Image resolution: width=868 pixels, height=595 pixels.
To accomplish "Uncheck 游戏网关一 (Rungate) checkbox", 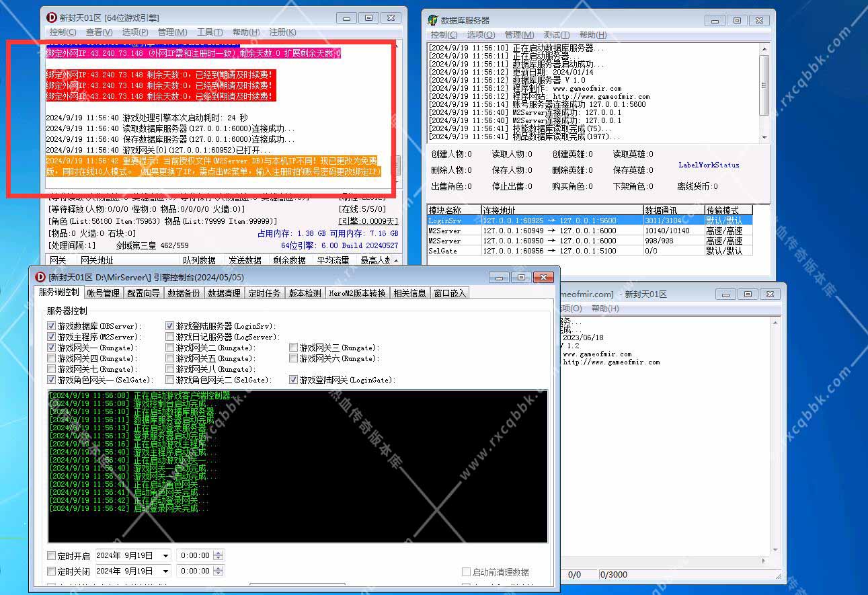I will tap(52, 348).
